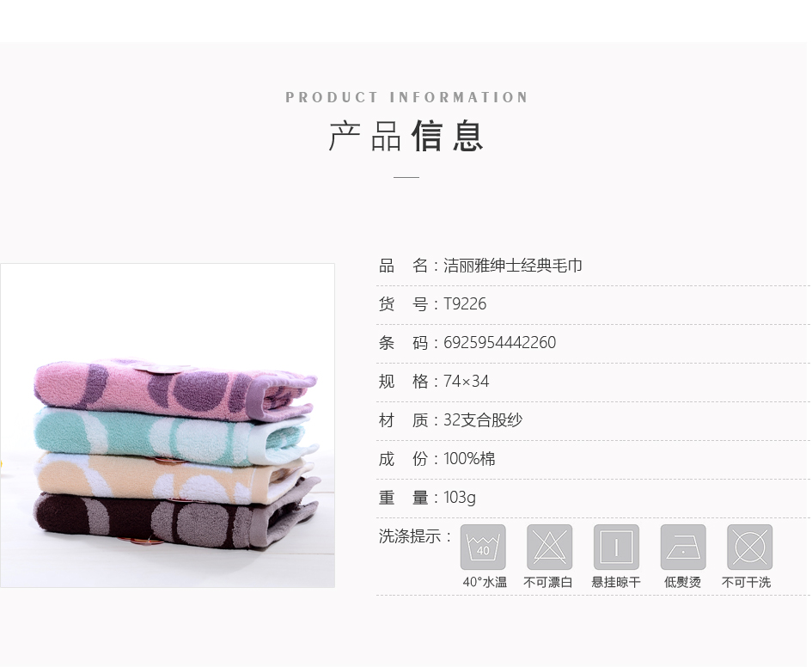Screen dimensions: 812x667
Task: Click the do-not-bleach triangle icon
Action: click(549, 547)
